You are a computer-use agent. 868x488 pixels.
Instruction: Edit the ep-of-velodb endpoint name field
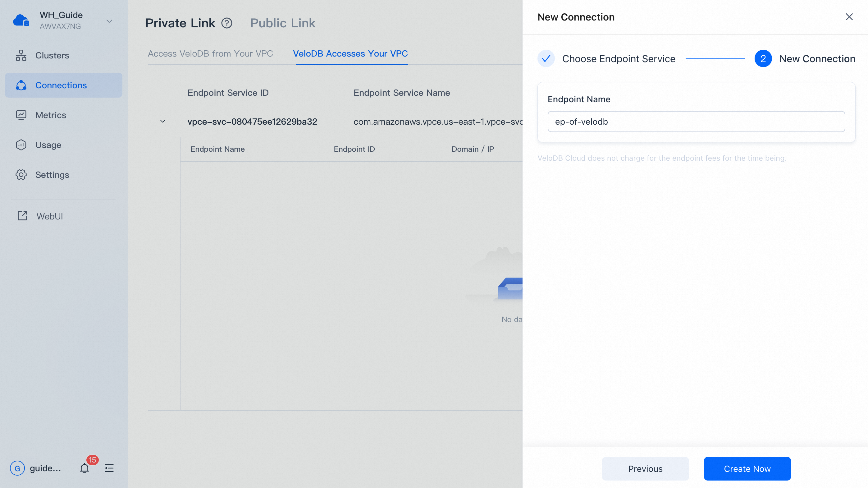696,121
